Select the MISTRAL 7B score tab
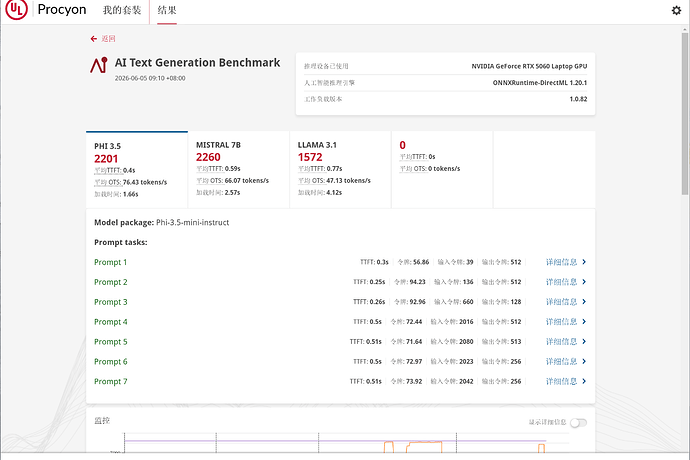The height and width of the screenshot is (460, 690). tap(239, 169)
